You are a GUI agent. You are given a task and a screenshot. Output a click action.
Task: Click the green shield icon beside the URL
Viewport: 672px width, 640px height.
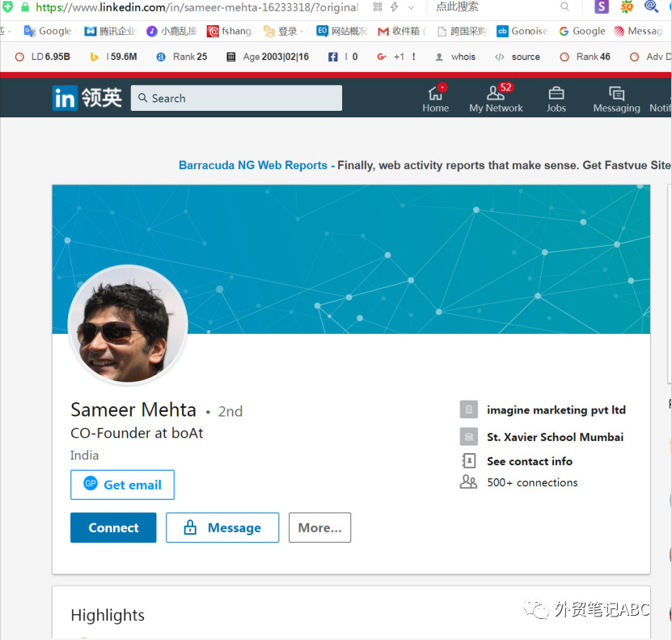8,6
